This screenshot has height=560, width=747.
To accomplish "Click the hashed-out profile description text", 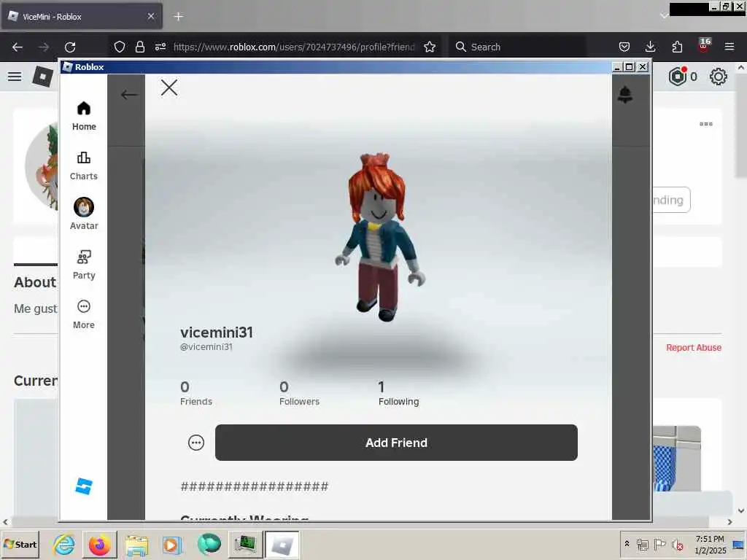I will click(x=255, y=486).
